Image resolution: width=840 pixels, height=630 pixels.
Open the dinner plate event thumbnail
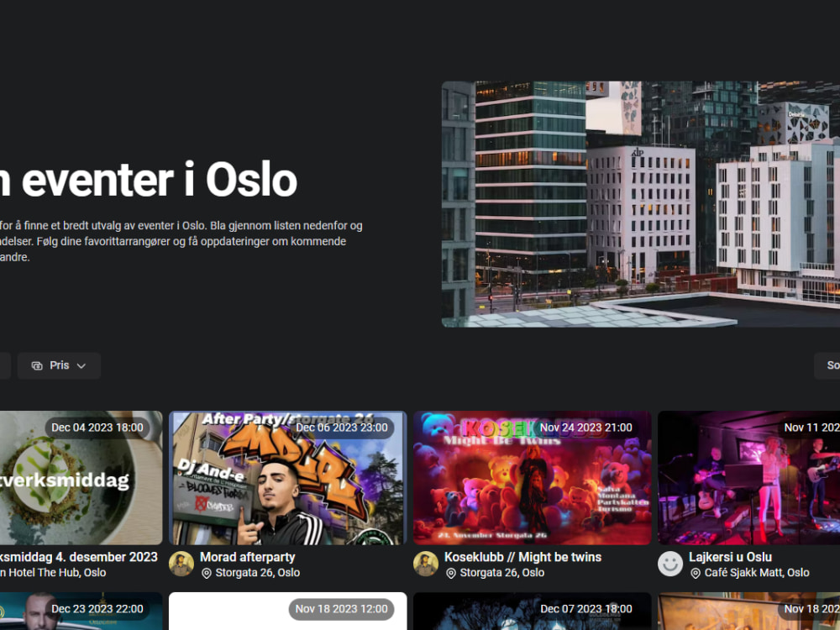(81, 478)
